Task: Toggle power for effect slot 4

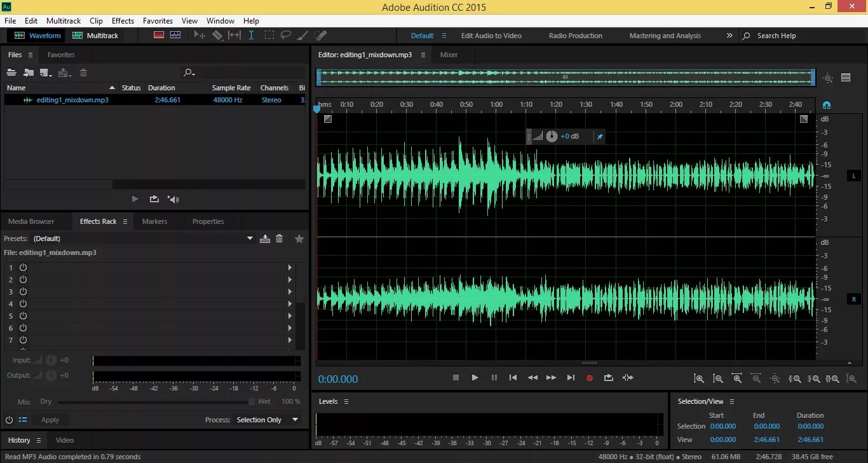Action: point(23,304)
